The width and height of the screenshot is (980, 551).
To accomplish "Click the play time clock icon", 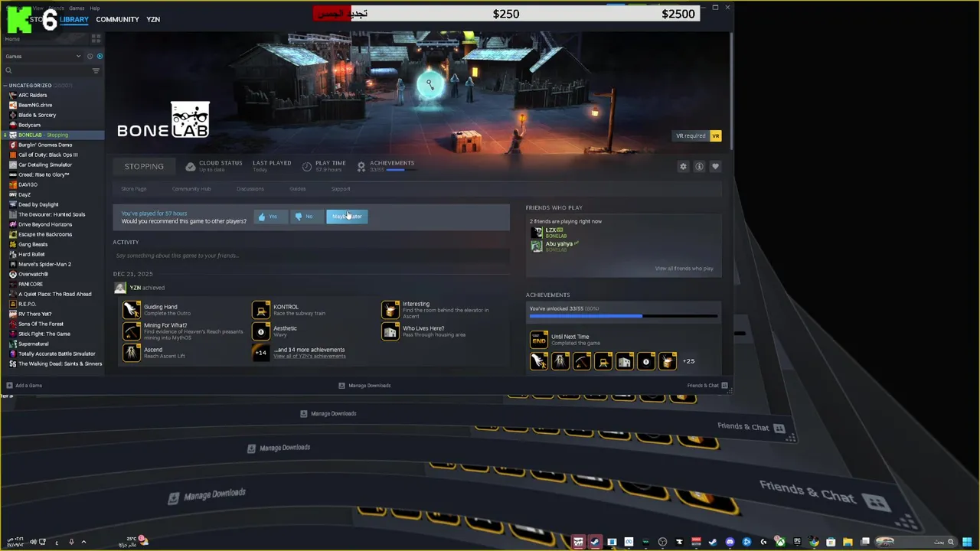I will 307,166.
